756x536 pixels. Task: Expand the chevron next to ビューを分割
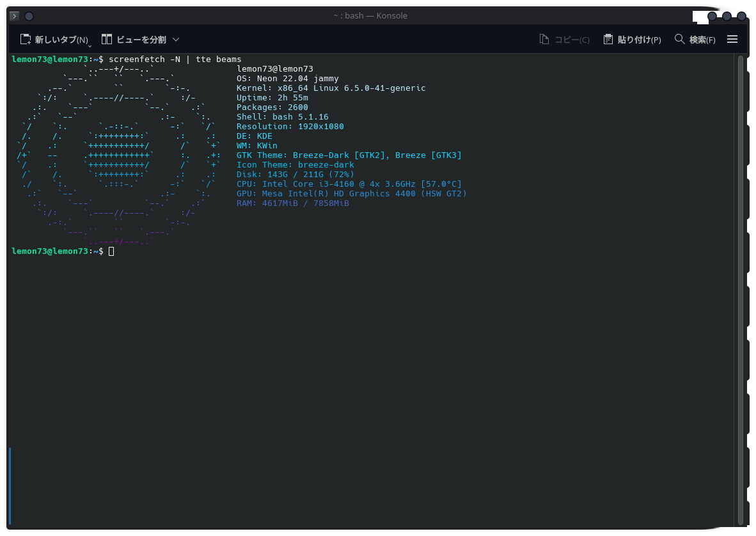pos(176,39)
